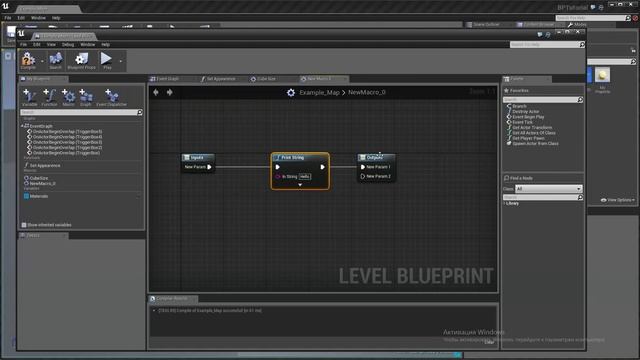The image size is (640, 360).
Task: Expand the Library tree in Palette
Action: point(504,203)
